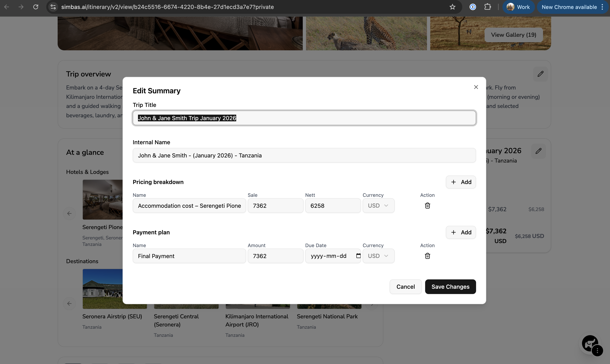Open the site information icon in address bar
The height and width of the screenshot is (364, 610).
(53, 7)
